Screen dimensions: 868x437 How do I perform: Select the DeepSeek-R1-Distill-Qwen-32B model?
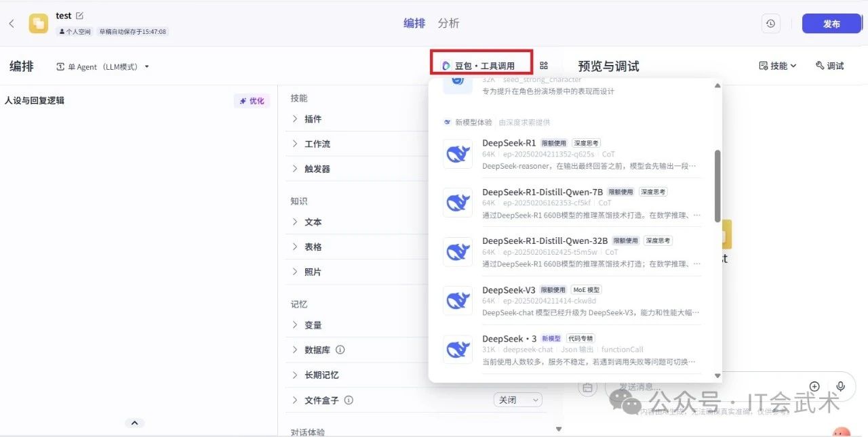(x=572, y=252)
